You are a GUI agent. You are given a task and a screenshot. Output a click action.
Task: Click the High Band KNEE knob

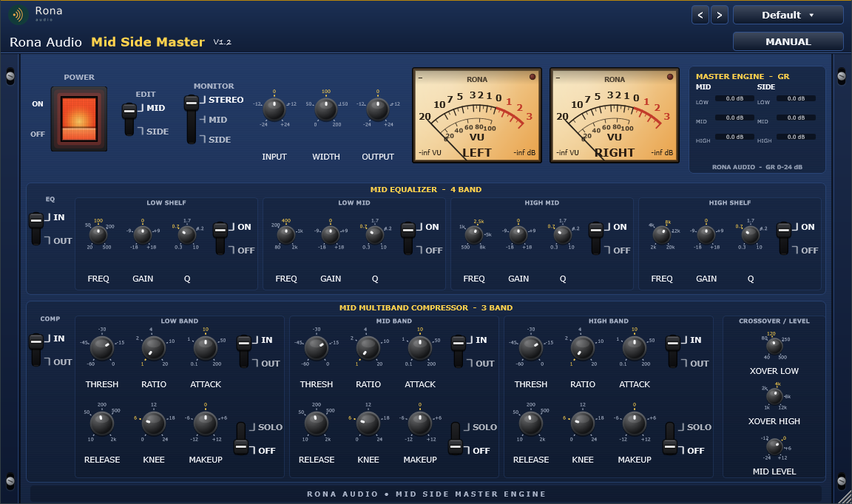[583, 423]
